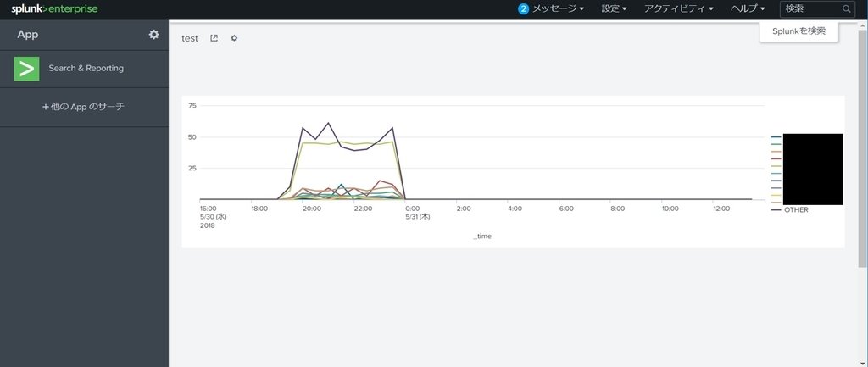Click the blue message count badge

pyautogui.click(x=523, y=8)
